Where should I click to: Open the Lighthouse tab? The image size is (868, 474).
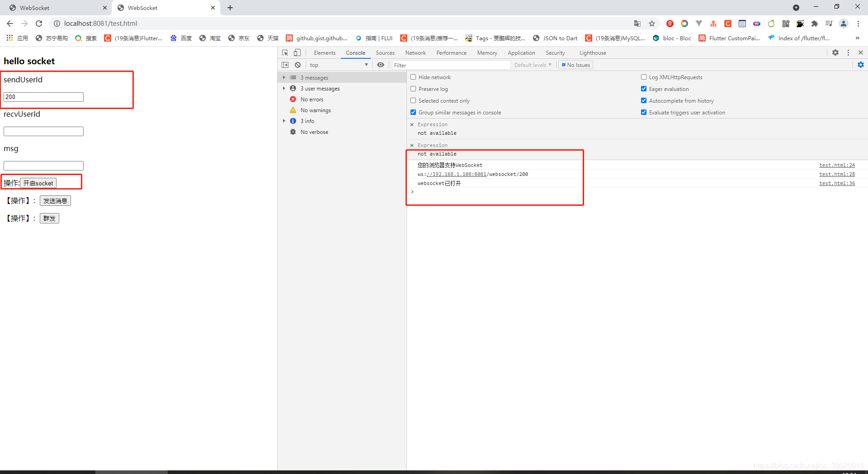[x=593, y=53]
